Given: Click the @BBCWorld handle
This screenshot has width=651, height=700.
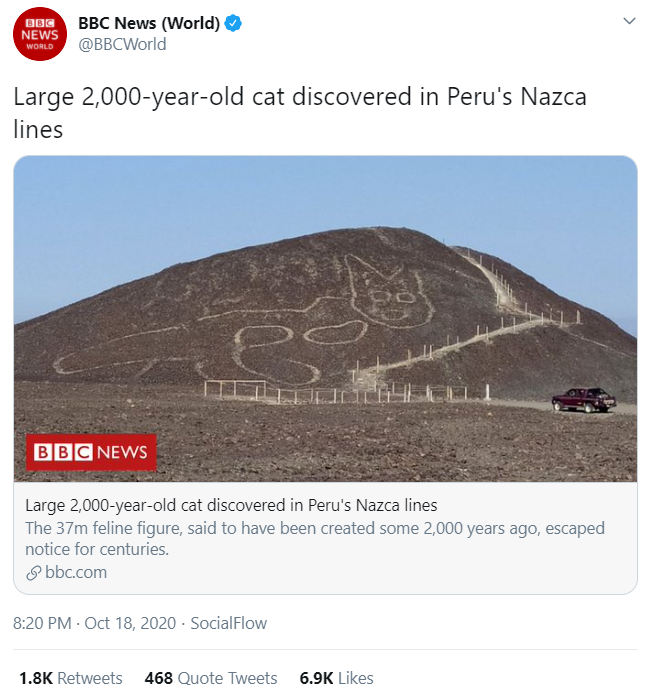Looking at the screenshot, I should [122, 44].
